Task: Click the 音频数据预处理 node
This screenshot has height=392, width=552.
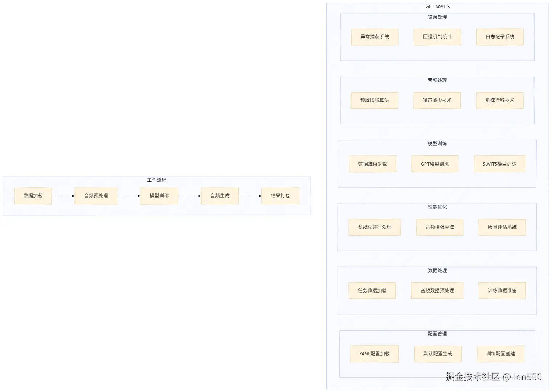Action: [437, 291]
